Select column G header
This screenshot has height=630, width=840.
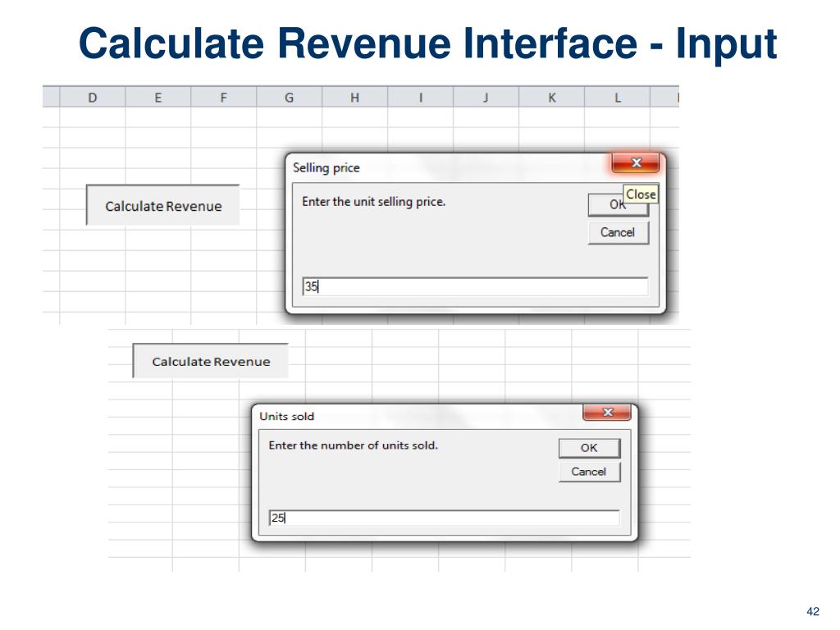[x=290, y=98]
